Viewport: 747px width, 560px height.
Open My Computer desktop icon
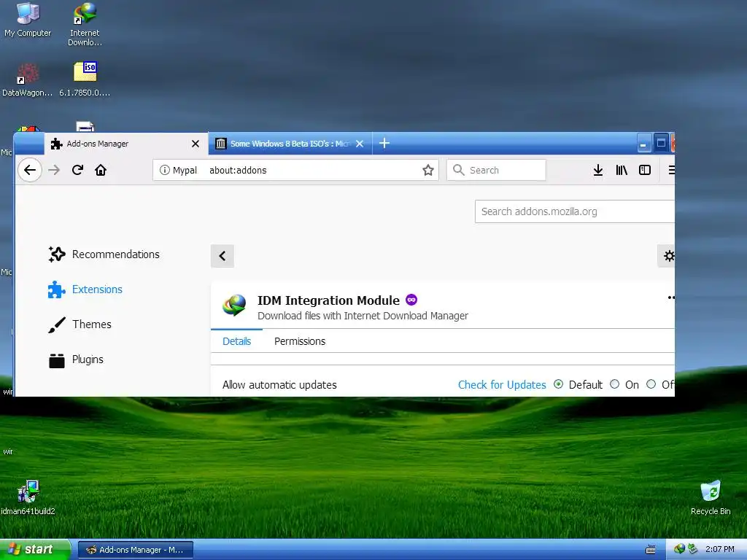[28, 20]
